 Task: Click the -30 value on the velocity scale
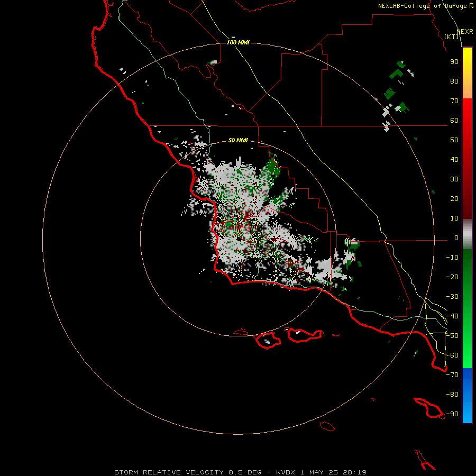452,297
